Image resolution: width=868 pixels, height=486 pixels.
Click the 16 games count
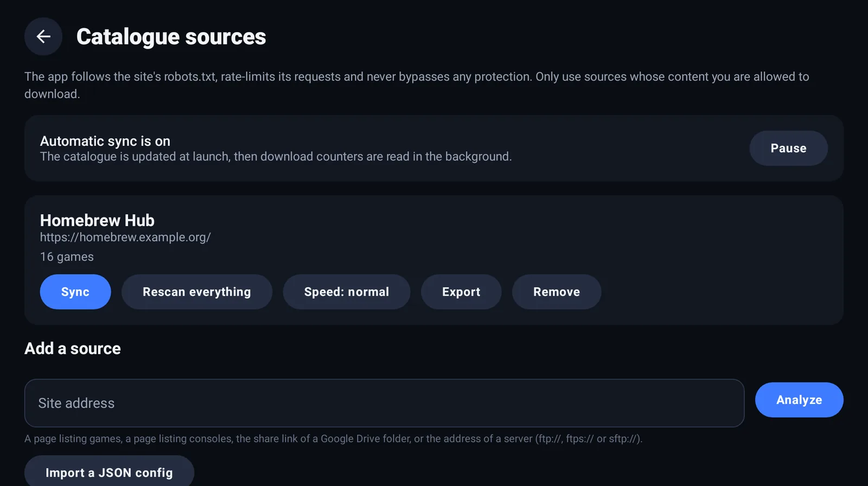(x=67, y=257)
